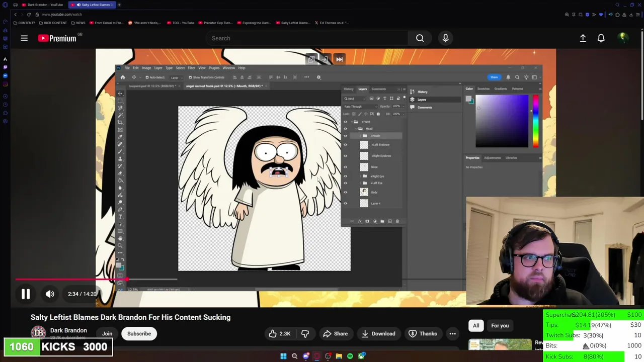644x362 pixels.
Task: Pick a color in the color field
Action: (502, 121)
